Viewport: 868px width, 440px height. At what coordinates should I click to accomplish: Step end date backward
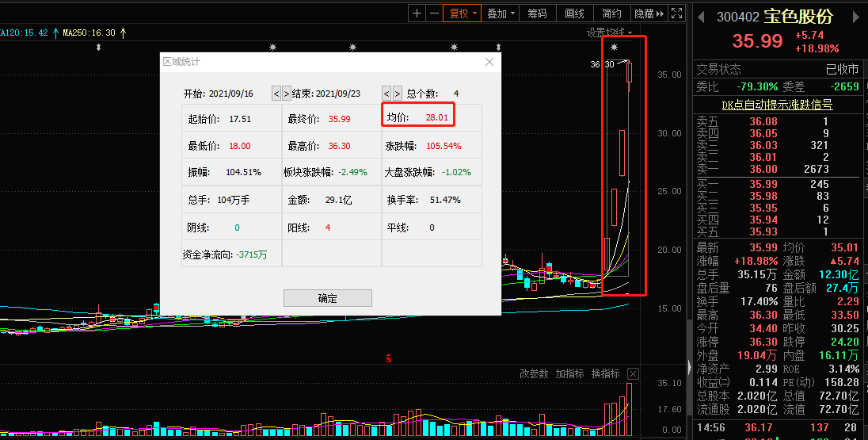coord(386,93)
